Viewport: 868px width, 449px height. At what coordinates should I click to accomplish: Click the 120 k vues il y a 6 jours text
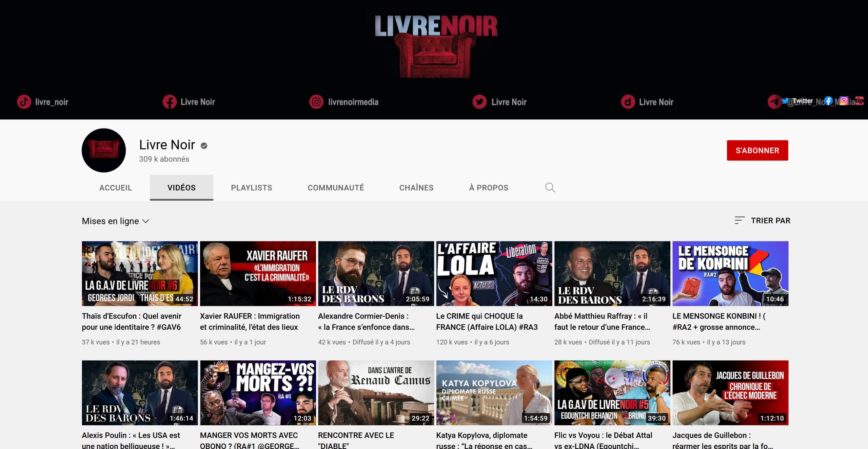point(473,342)
